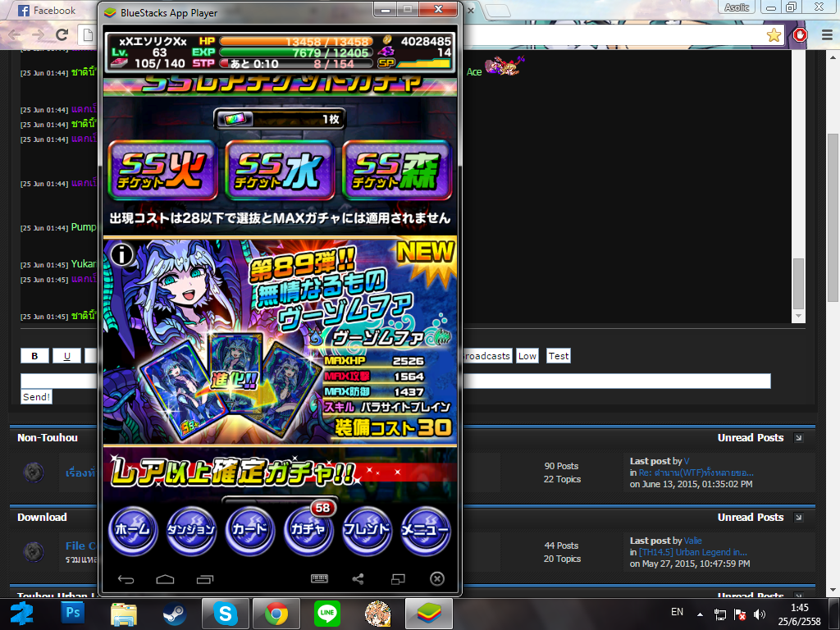Open Unread Posts link in Non-Touhou
The width and height of the screenshot is (840, 630).
point(751,438)
